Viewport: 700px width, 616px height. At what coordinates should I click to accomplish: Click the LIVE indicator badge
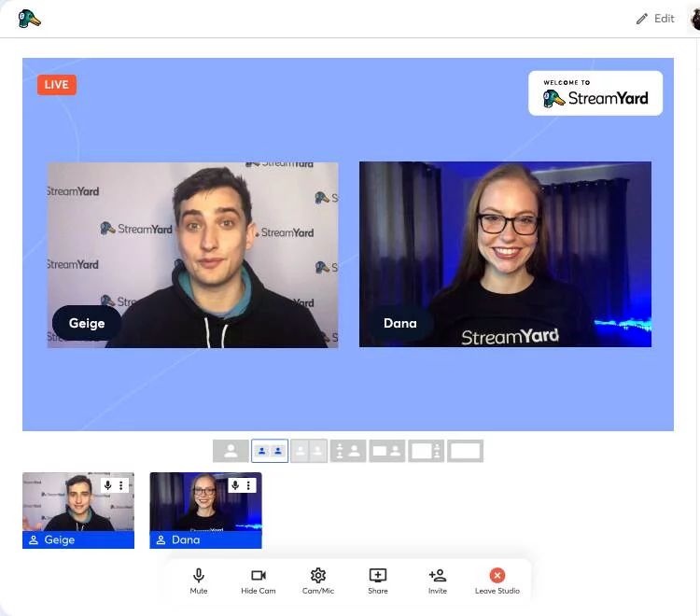coord(57,85)
